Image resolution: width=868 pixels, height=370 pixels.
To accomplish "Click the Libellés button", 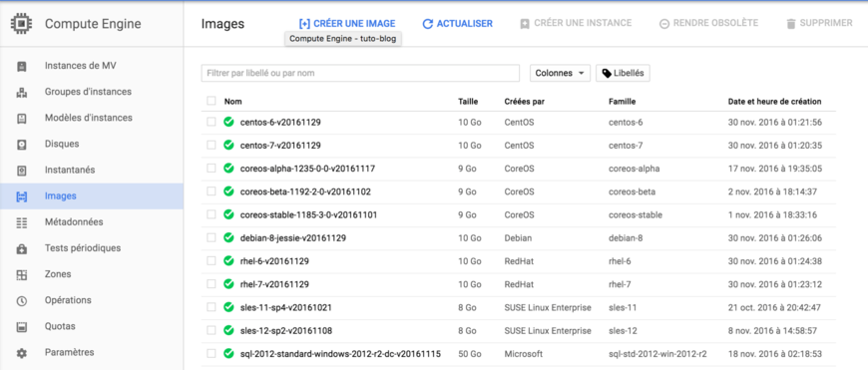I will click(x=623, y=73).
